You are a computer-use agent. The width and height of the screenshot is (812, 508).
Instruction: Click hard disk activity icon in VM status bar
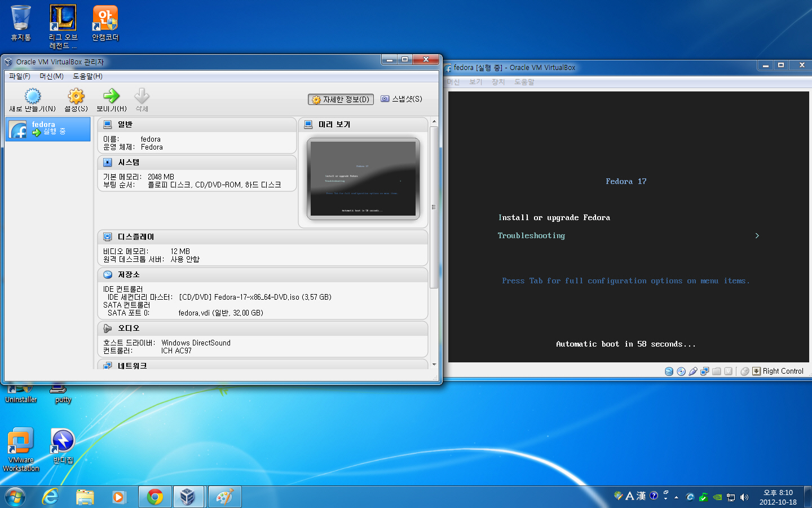tap(669, 371)
